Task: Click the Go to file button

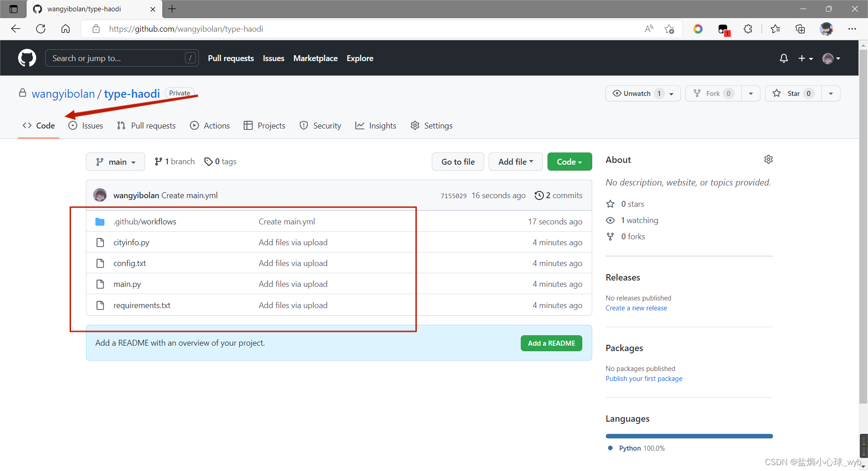Action: tap(458, 162)
